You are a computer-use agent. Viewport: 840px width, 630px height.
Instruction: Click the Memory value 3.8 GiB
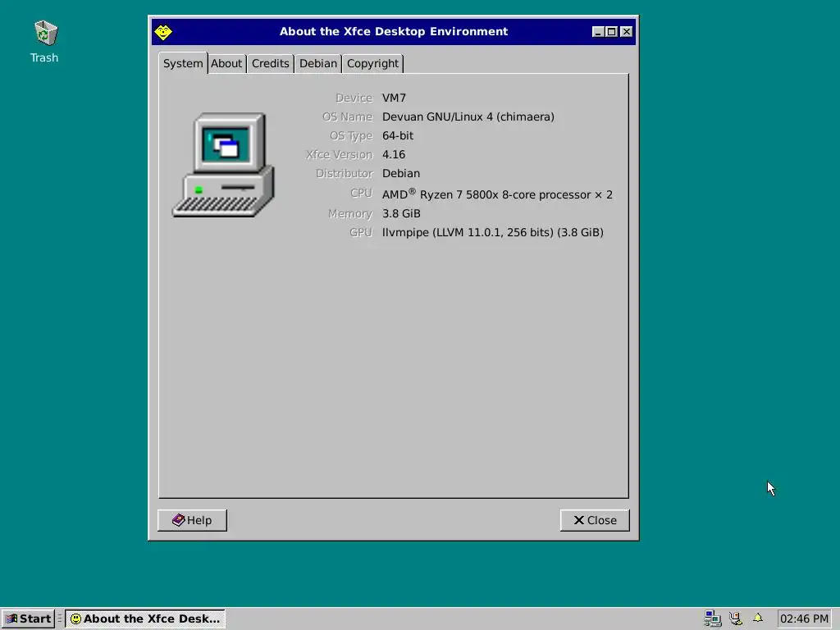click(401, 213)
